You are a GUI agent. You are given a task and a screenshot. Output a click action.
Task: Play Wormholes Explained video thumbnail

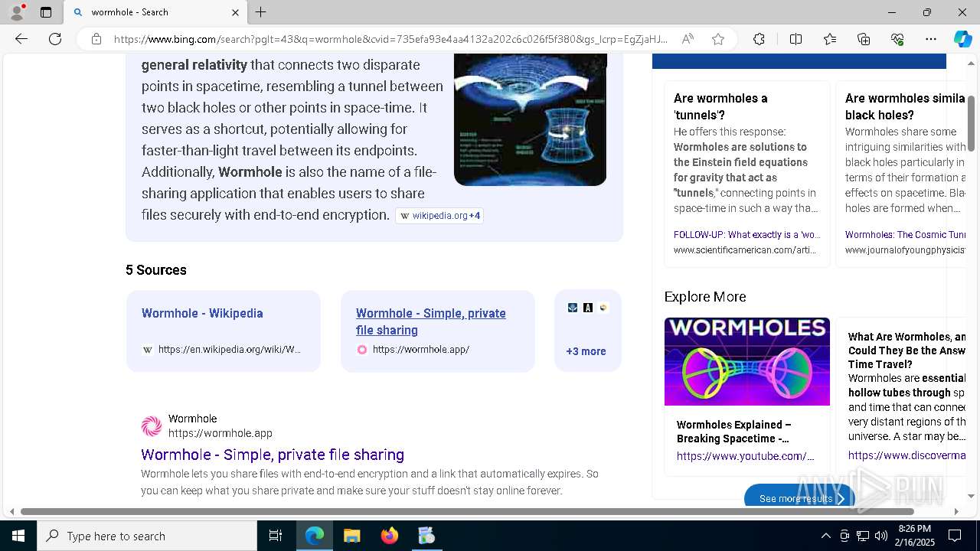(747, 361)
